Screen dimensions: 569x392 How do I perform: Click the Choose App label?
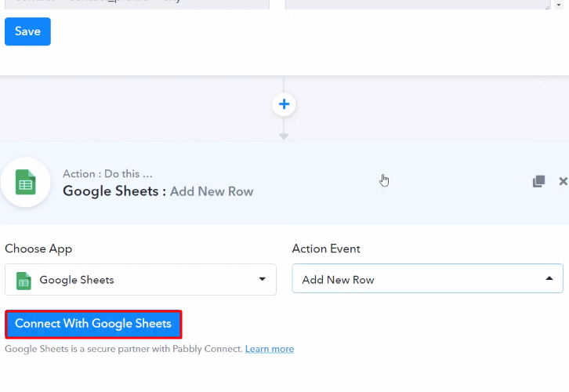[x=38, y=249]
